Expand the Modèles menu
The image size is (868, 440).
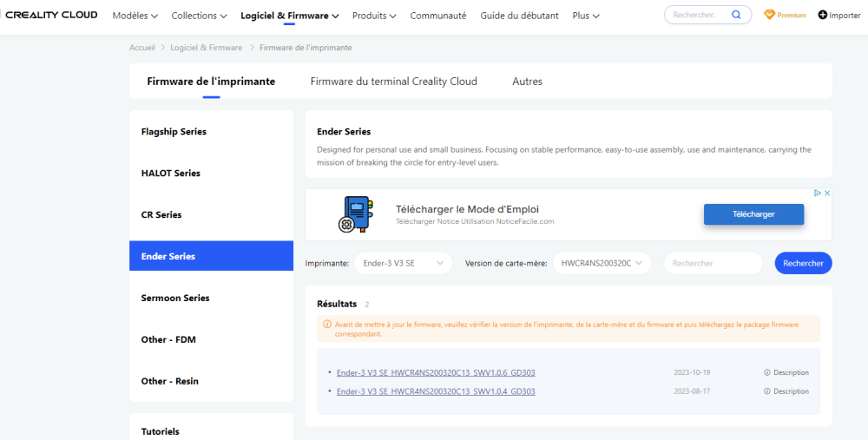(x=135, y=16)
